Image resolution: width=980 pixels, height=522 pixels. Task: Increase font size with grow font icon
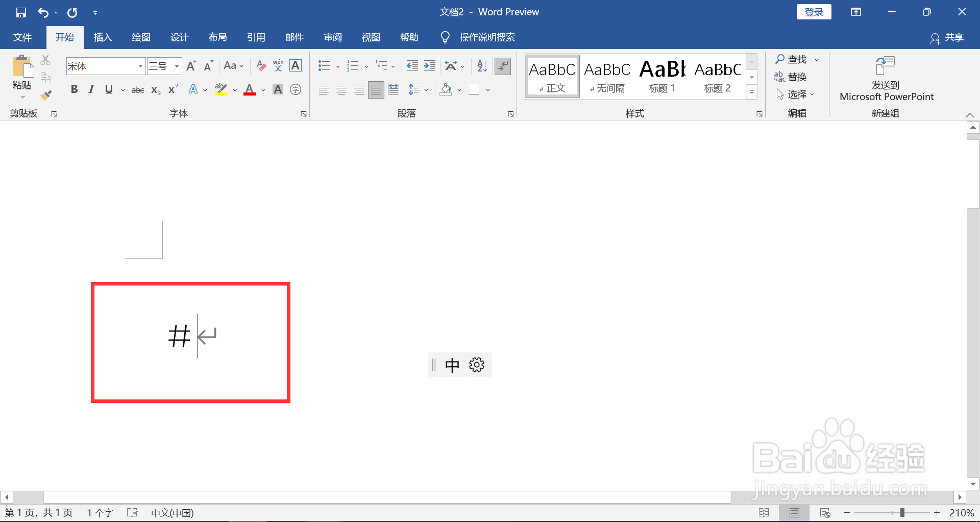pyautogui.click(x=191, y=66)
